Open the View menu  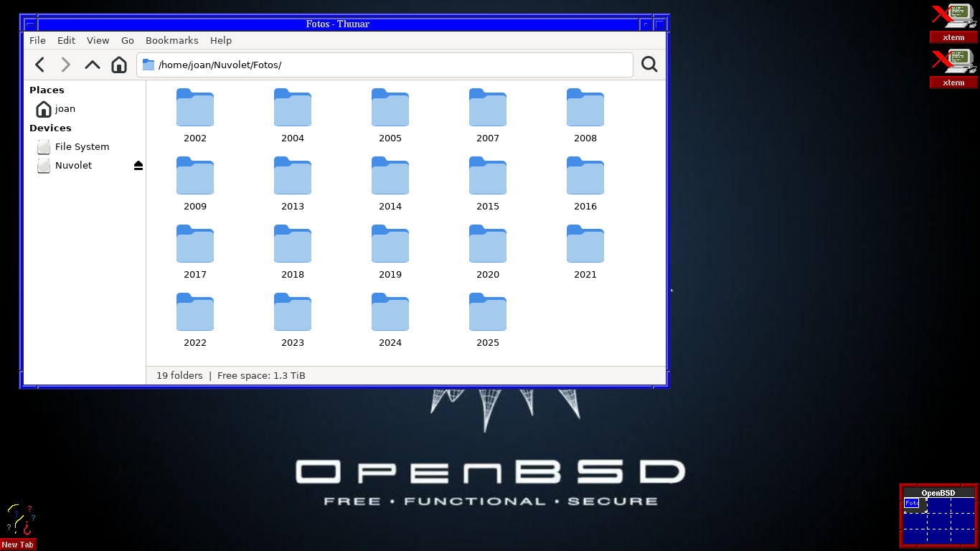click(98, 41)
